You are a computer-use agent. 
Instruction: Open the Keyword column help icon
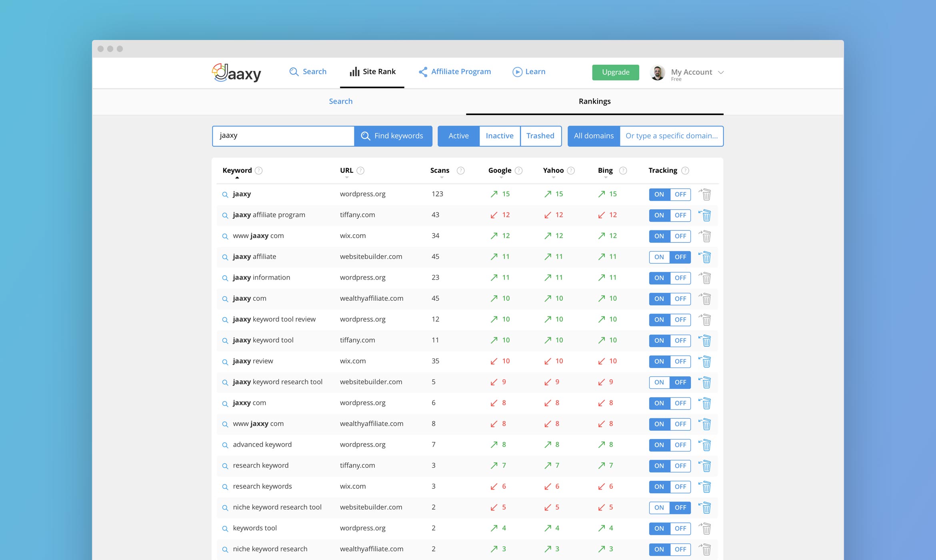pyautogui.click(x=259, y=170)
